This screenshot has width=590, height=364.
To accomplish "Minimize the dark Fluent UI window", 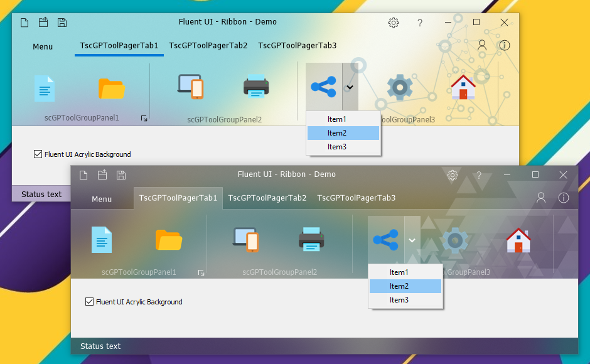I will (507, 175).
